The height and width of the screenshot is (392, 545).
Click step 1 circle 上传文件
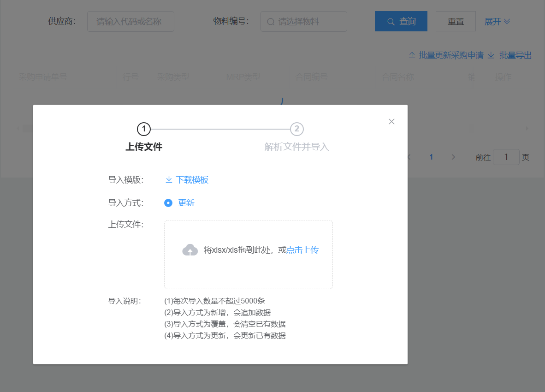click(x=144, y=129)
